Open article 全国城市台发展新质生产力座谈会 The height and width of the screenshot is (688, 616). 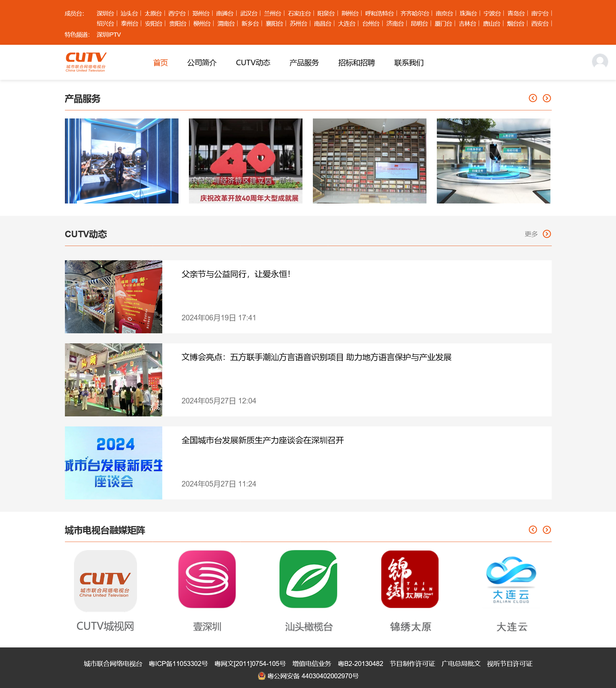pyautogui.click(x=263, y=440)
